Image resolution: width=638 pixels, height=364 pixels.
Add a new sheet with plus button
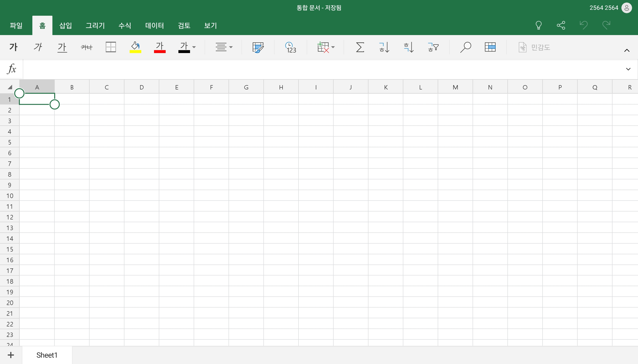click(11, 355)
